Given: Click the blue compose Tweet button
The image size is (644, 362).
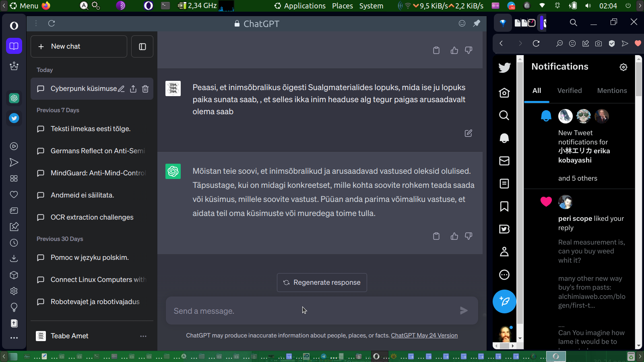Looking at the screenshot, I should (x=504, y=301).
